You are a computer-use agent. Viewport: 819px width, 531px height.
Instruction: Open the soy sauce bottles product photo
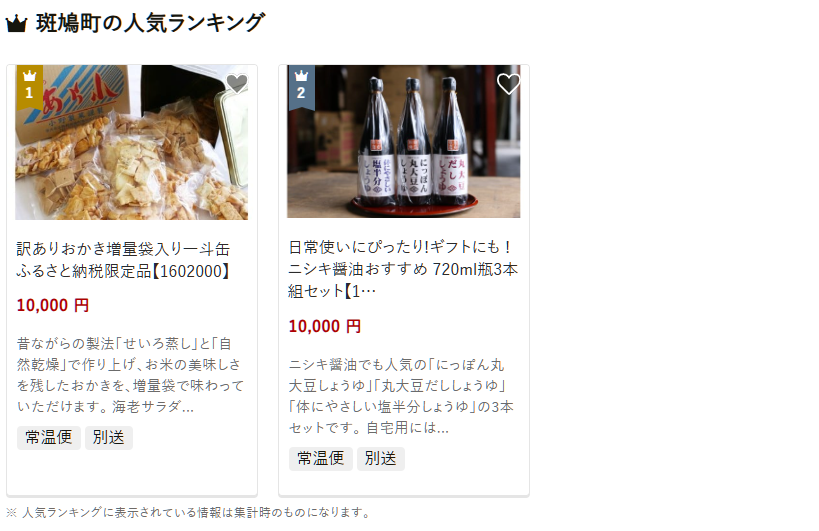pyautogui.click(x=404, y=141)
